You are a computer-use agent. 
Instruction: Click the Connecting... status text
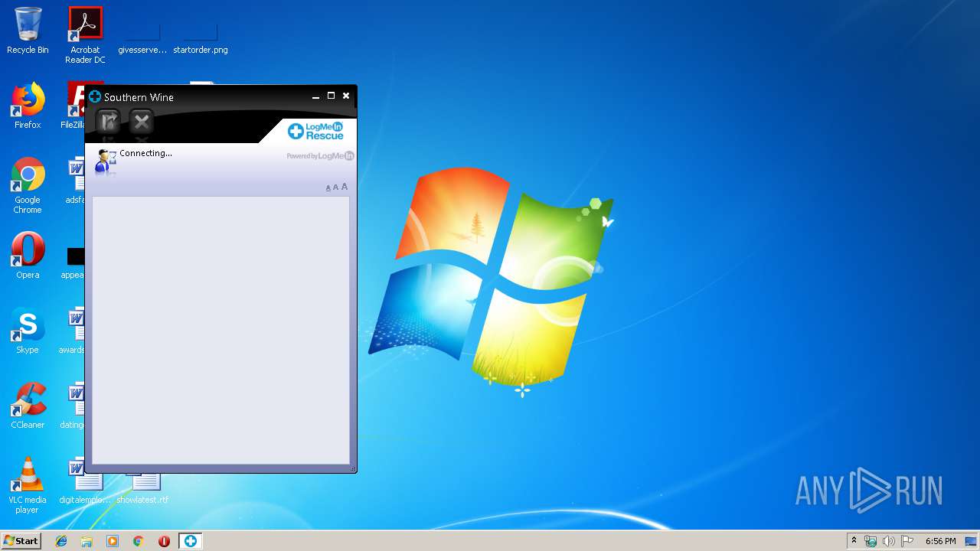145,153
